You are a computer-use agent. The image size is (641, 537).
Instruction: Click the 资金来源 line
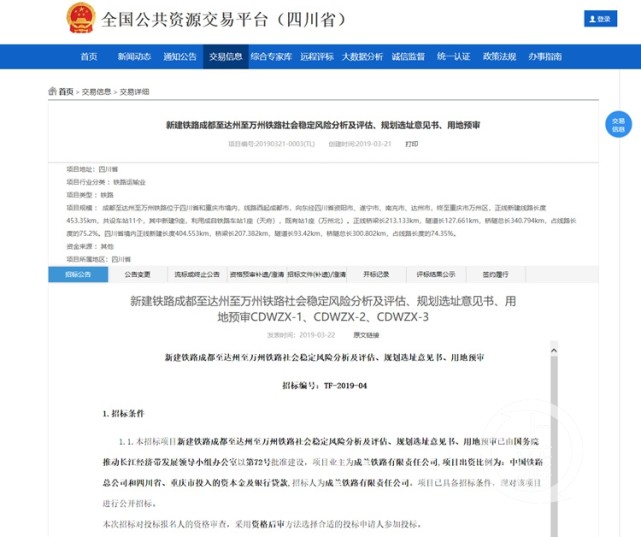[x=90, y=246]
